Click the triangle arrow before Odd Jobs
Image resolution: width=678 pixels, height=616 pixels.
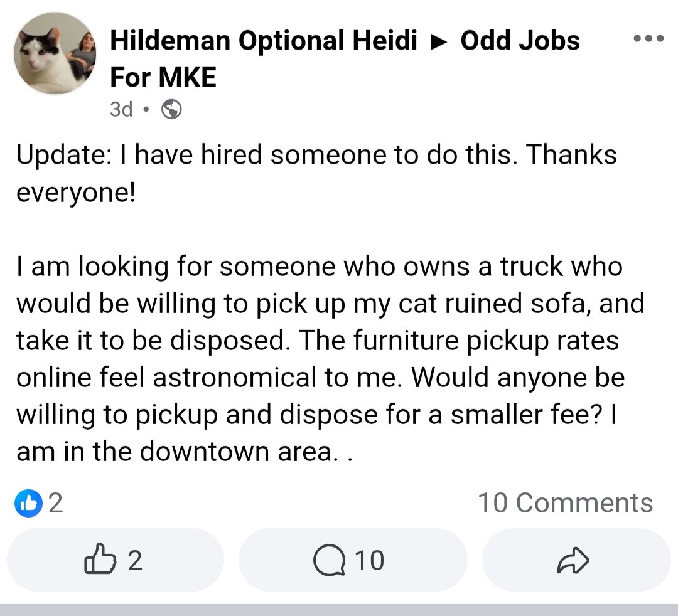[439, 42]
